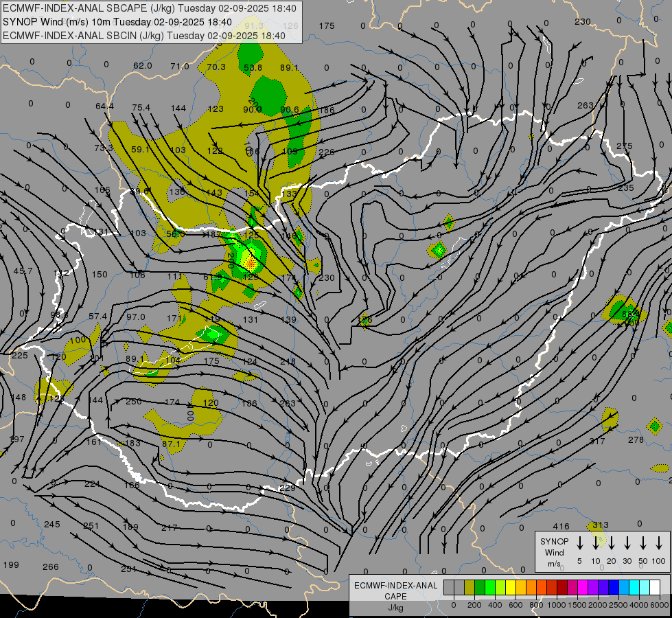Click the map value 57.4
Image resolution: width=672 pixels, height=618 pixels.
97,316
